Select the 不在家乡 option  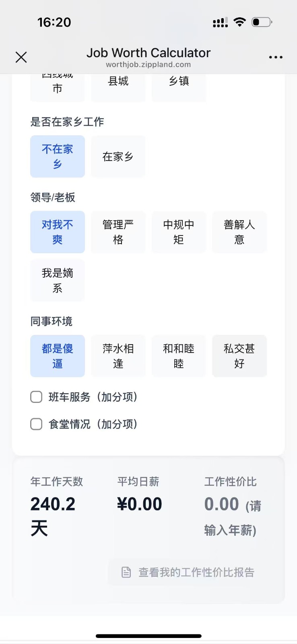click(58, 157)
